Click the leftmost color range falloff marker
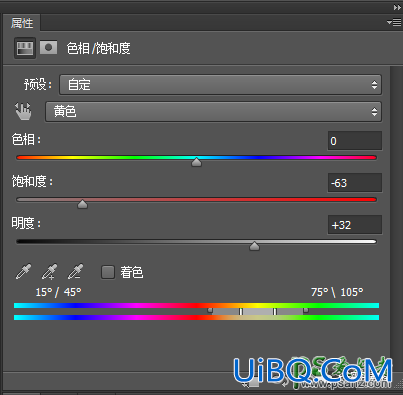403x395 pixels. click(210, 310)
